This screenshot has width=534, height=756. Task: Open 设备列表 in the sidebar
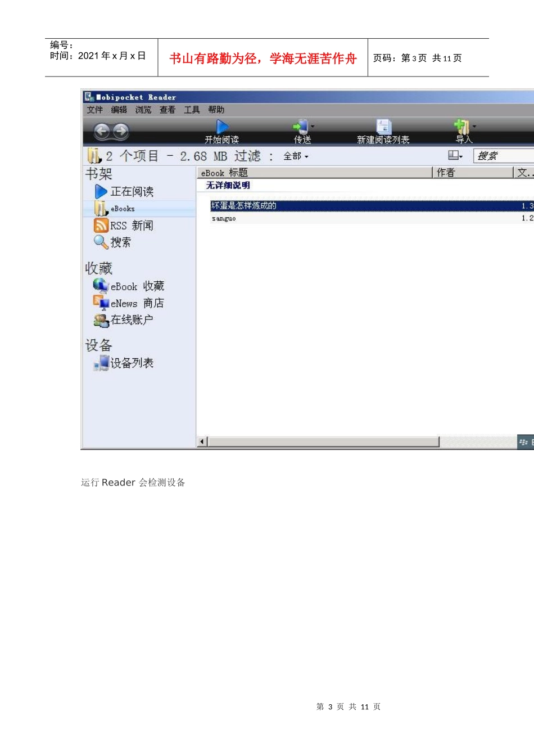(x=132, y=363)
